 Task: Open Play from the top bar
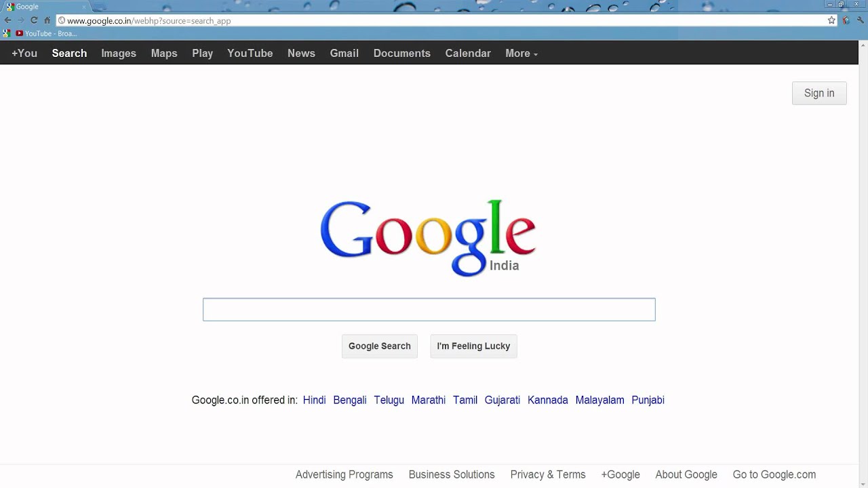[x=202, y=53]
